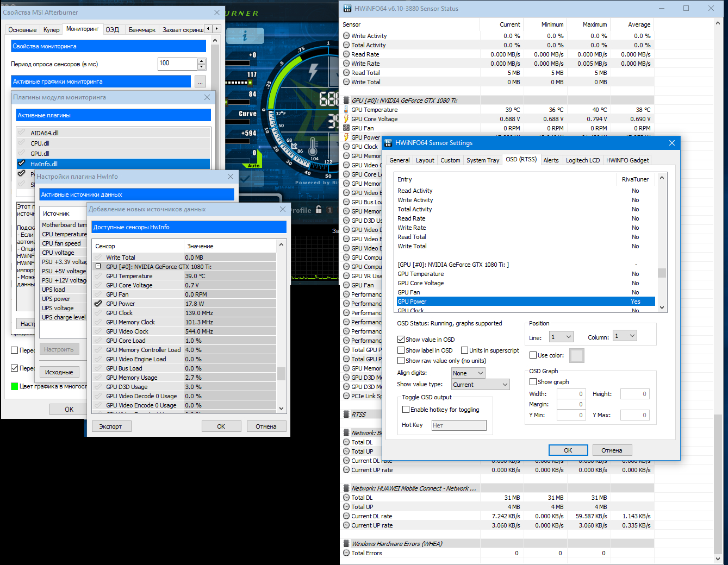Uncheck GPU Power in the available HwInfo sensors list
Screen dimensions: 728x565
pyautogui.click(x=98, y=304)
